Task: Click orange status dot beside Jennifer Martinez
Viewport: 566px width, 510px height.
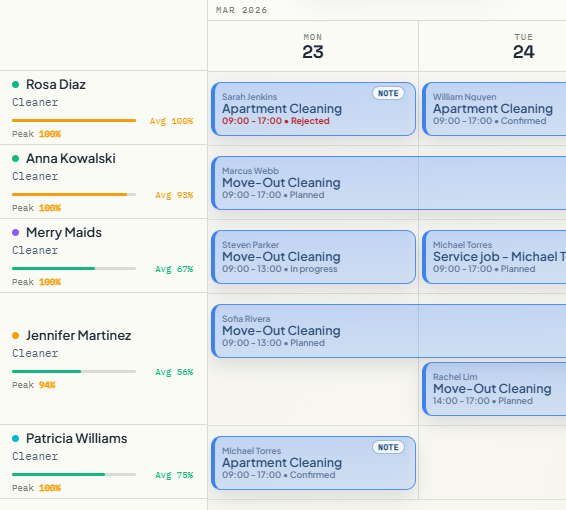Action: coord(16,335)
